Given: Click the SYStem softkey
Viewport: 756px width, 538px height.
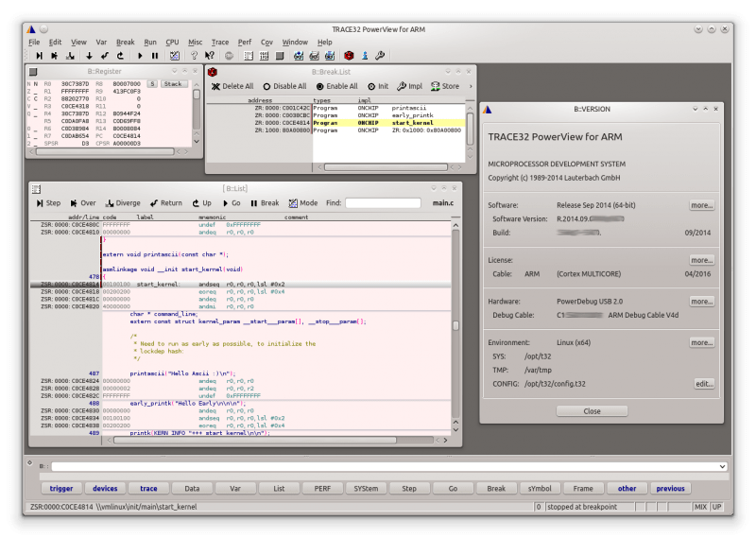Looking at the screenshot, I should (366, 489).
